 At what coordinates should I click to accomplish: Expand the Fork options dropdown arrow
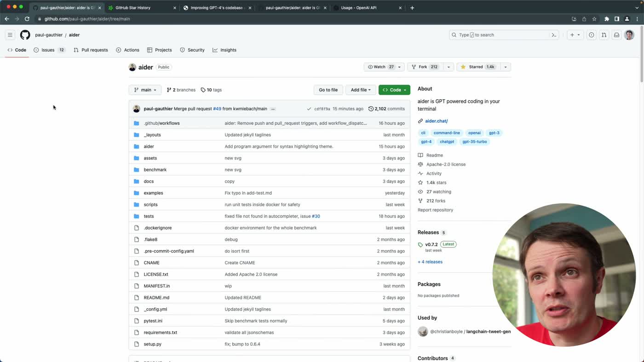[x=448, y=67]
